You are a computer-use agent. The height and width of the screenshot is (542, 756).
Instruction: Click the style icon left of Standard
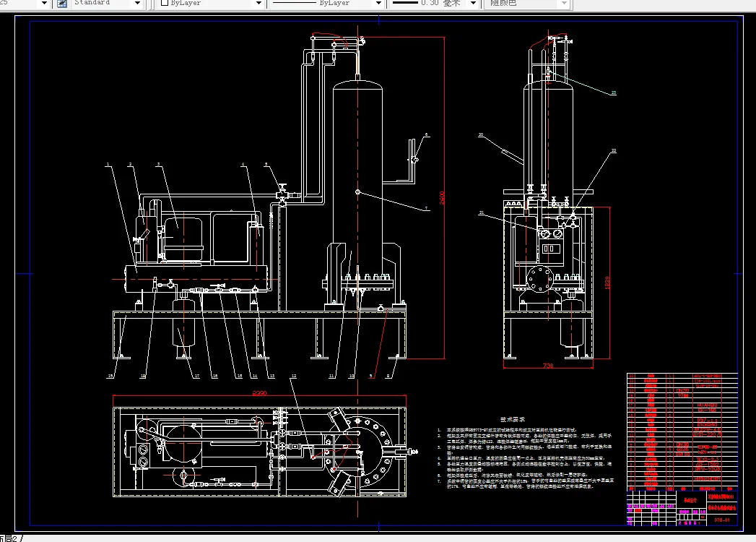62,4
